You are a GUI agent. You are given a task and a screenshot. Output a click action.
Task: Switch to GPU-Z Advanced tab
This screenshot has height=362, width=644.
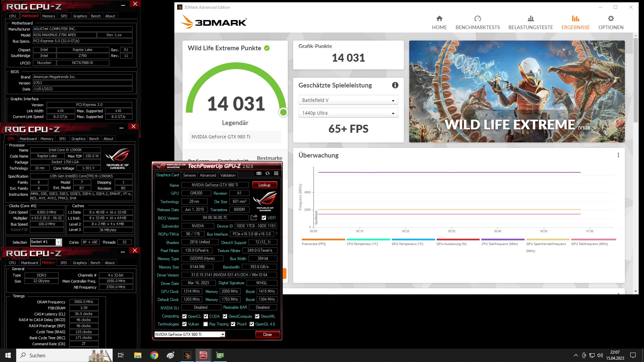[208, 175]
